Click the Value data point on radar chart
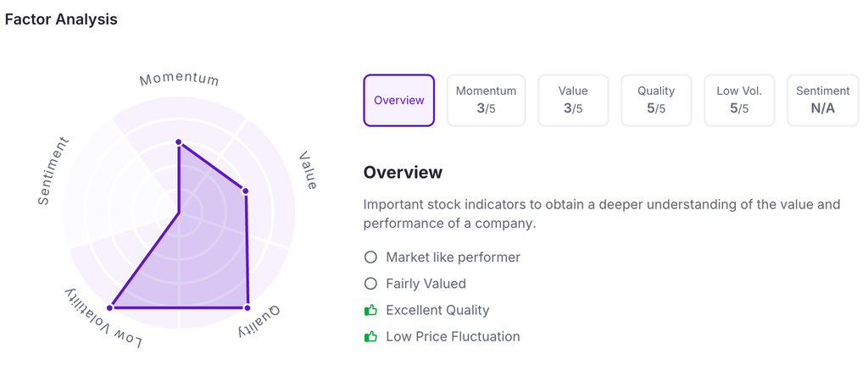 pos(246,191)
